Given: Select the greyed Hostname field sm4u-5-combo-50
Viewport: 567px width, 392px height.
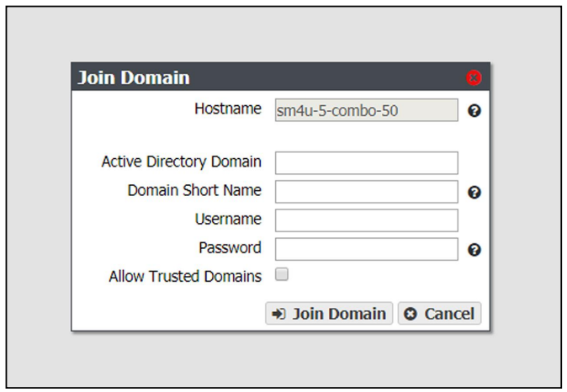Looking at the screenshot, I should click(x=366, y=110).
